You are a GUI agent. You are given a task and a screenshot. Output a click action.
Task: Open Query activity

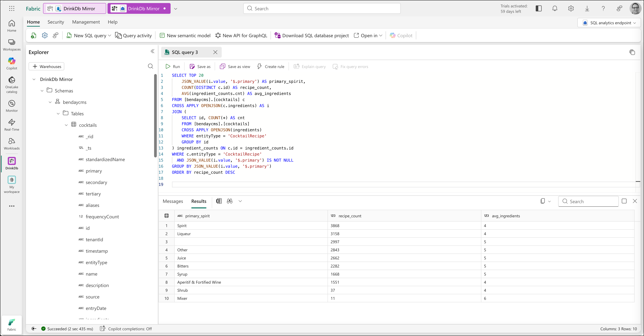[133, 36]
